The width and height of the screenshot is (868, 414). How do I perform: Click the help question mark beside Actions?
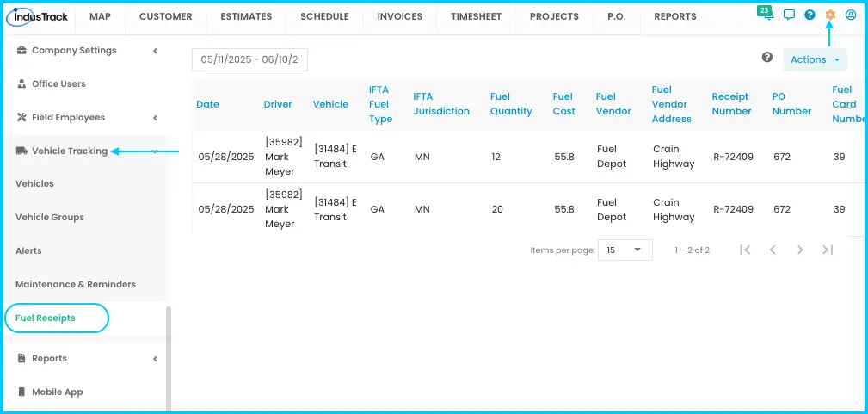click(x=767, y=57)
